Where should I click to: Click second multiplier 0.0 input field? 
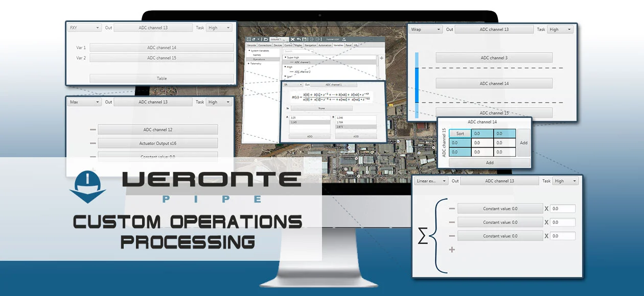pos(563,223)
